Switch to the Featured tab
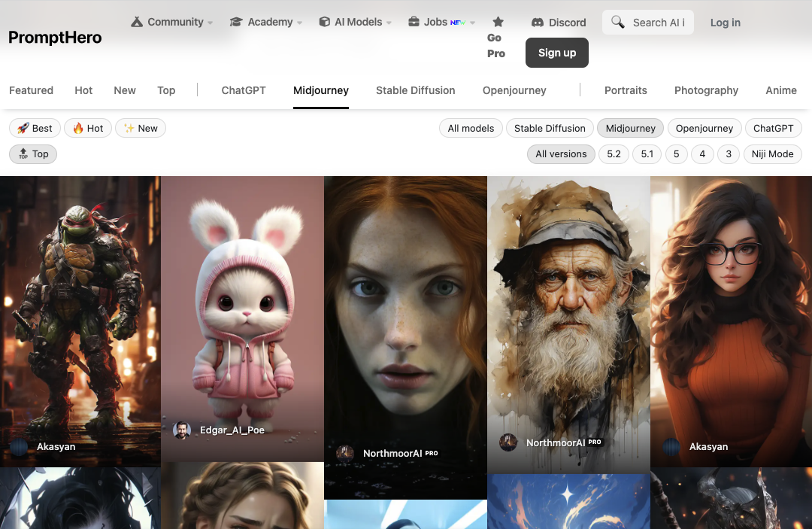This screenshot has width=812, height=529. [31, 90]
